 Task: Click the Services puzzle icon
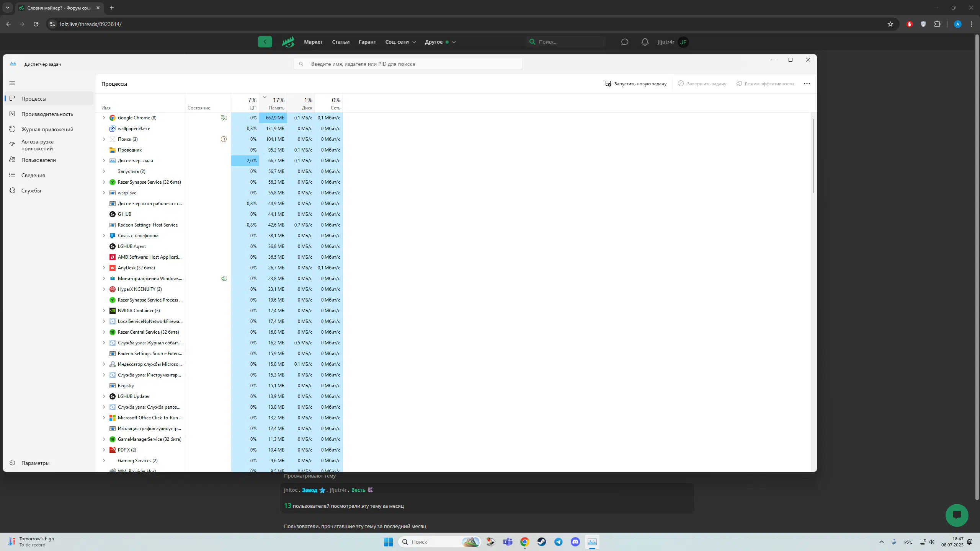pyautogui.click(x=12, y=190)
